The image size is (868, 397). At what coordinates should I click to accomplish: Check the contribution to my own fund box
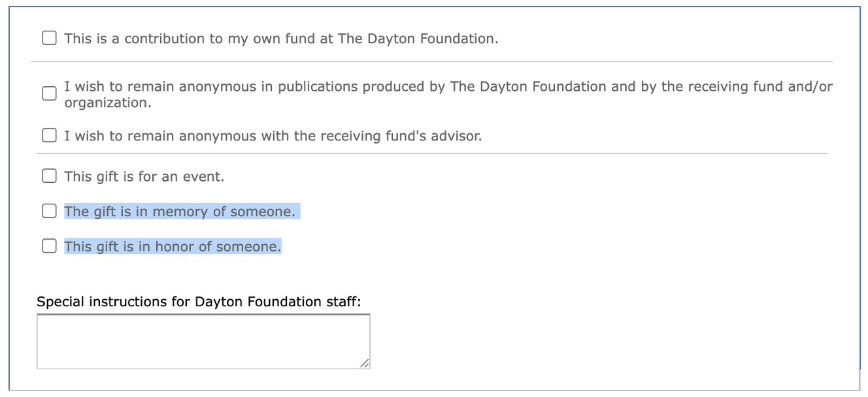pos(49,38)
